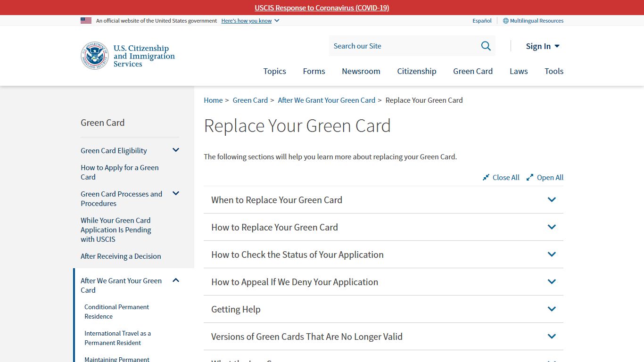Open How to Apply for a Green Card

120,172
